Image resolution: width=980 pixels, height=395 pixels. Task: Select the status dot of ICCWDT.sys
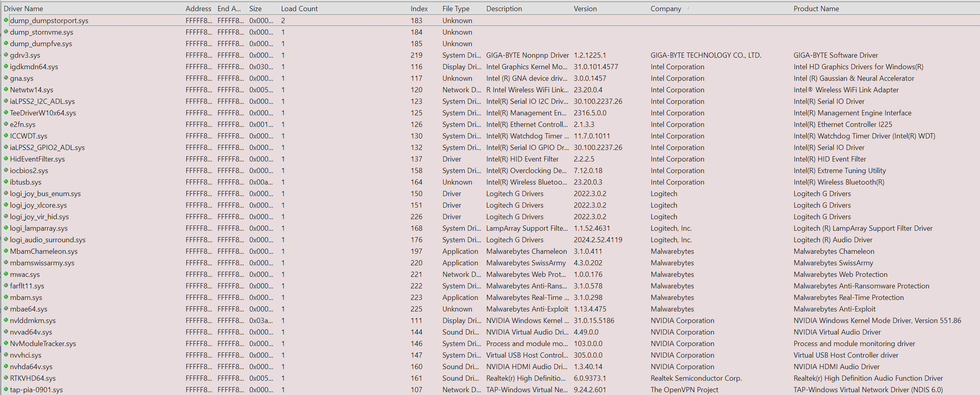[6, 135]
